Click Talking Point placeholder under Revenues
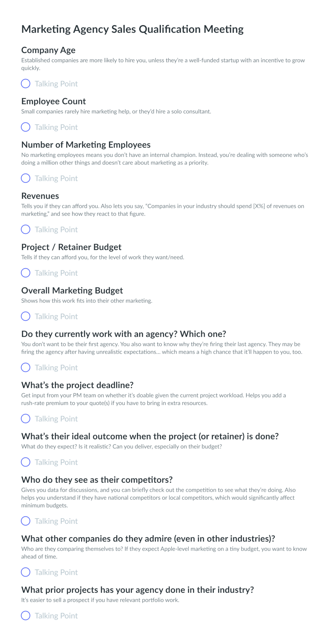 (56, 230)
